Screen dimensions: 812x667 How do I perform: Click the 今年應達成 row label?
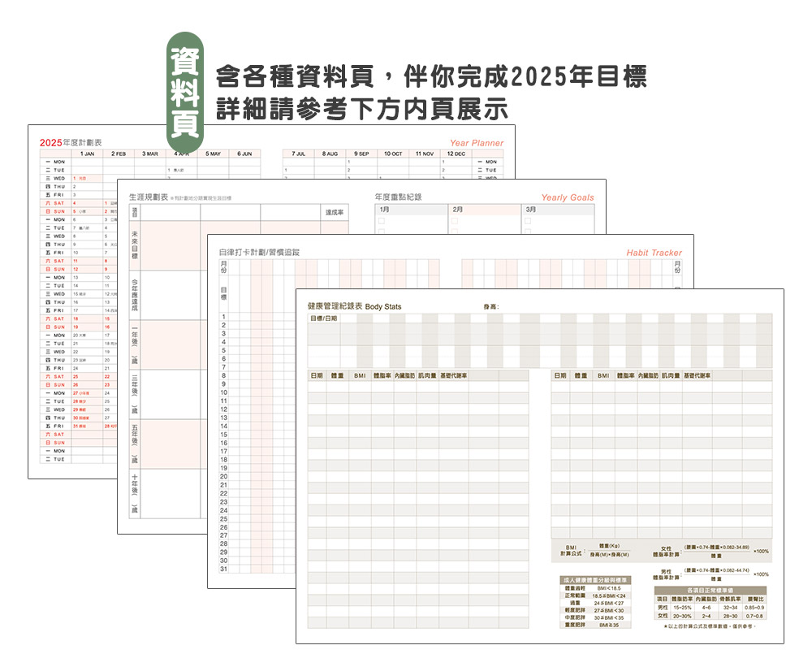click(135, 296)
